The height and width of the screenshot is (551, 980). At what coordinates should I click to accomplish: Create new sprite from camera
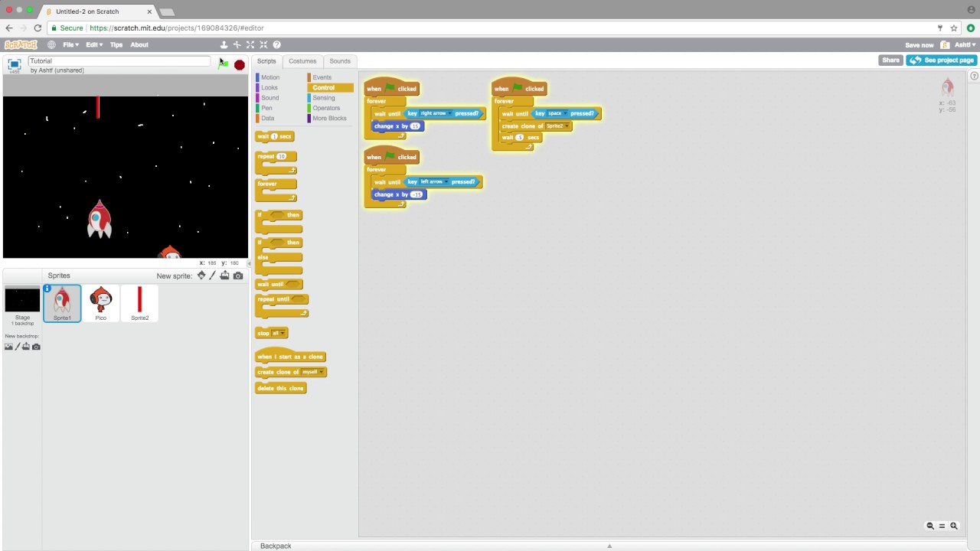[x=238, y=275]
